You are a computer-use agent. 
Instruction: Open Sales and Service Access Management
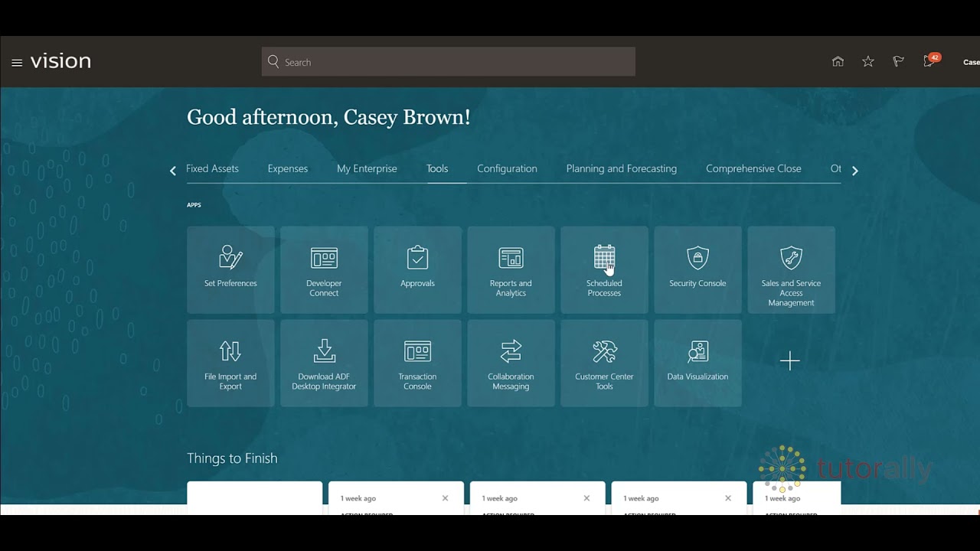tap(791, 269)
